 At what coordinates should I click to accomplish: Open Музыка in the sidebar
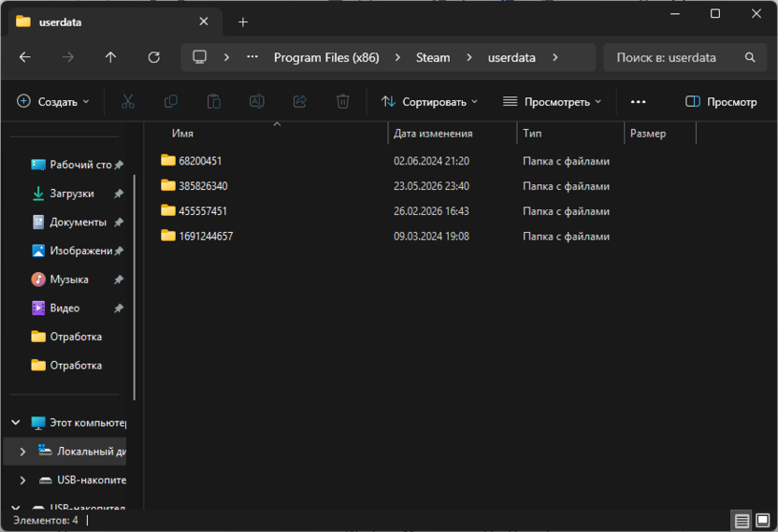(x=60, y=280)
